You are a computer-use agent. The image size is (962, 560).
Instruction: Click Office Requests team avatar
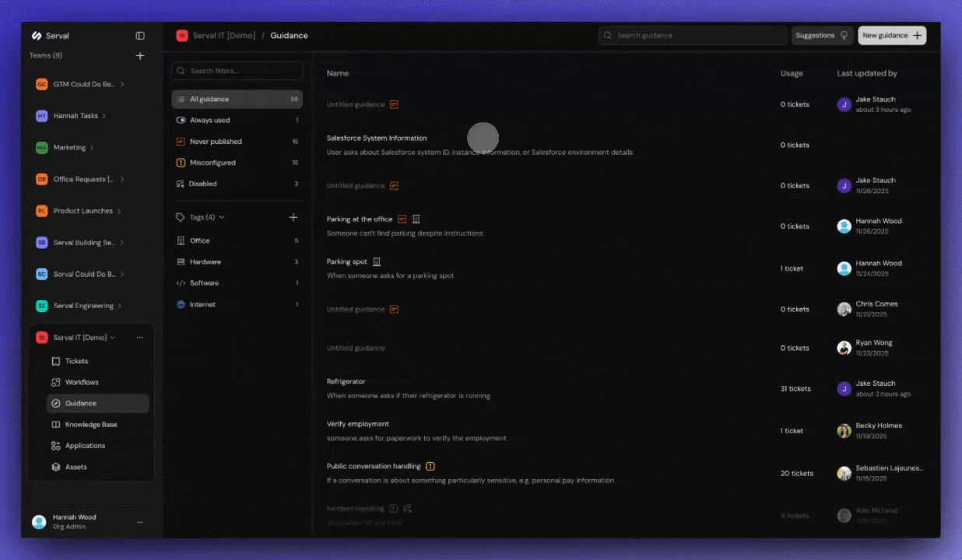[42, 179]
